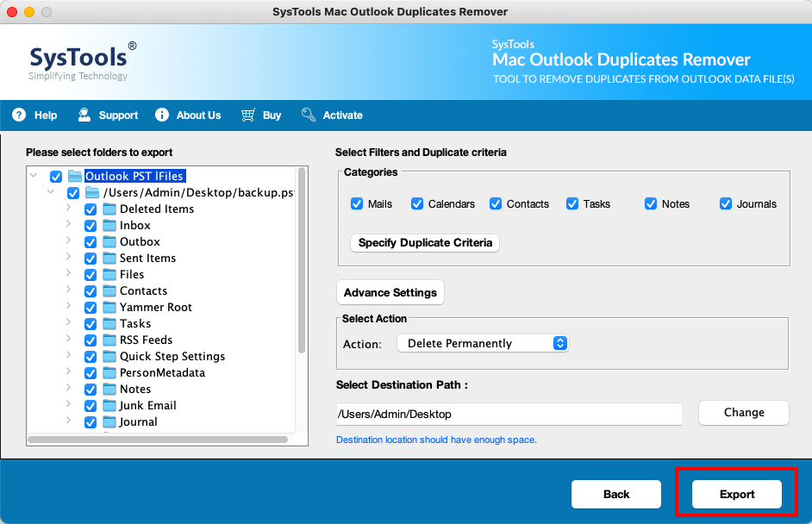Image resolution: width=812 pixels, height=524 pixels.
Task: Click the Notes folder icon in tree
Action: click(109, 390)
